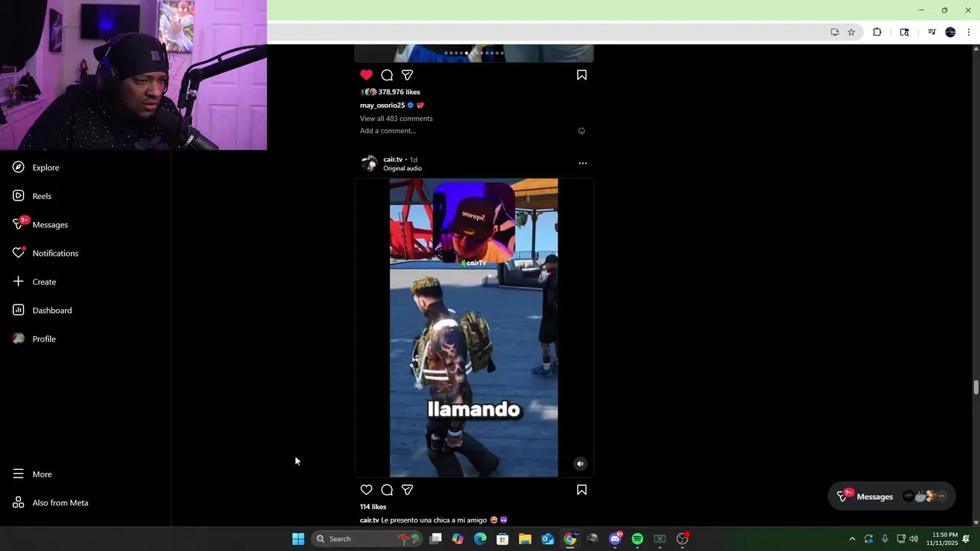The width and height of the screenshot is (980, 551).
Task: Open microphone tray icon
Action: (x=885, y=539)
